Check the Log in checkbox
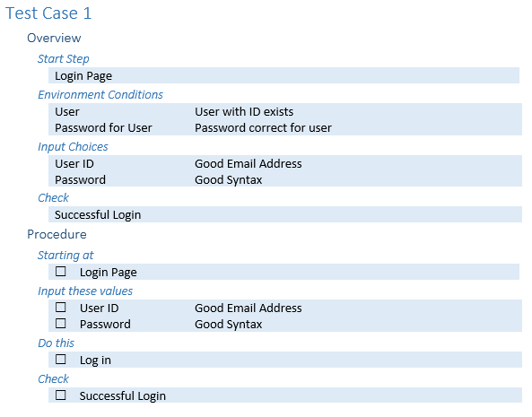This screenshot has height=417, width=532. tap(61, 359)
